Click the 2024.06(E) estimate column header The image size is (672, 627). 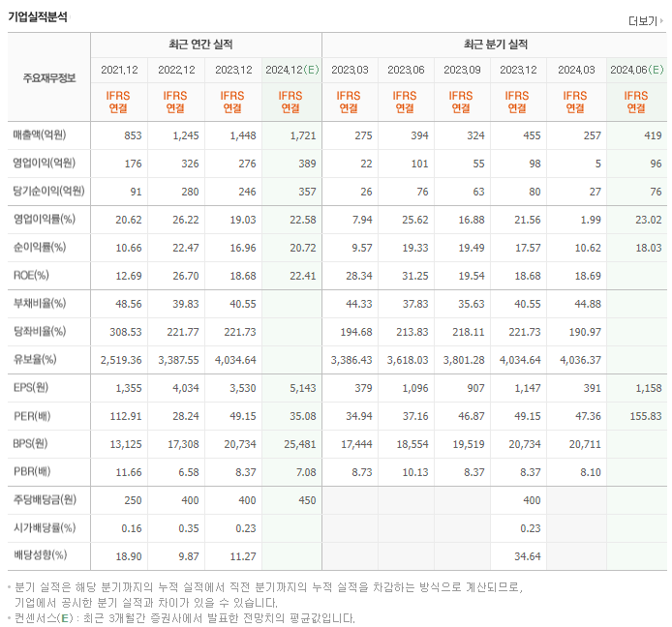[636, 70]
